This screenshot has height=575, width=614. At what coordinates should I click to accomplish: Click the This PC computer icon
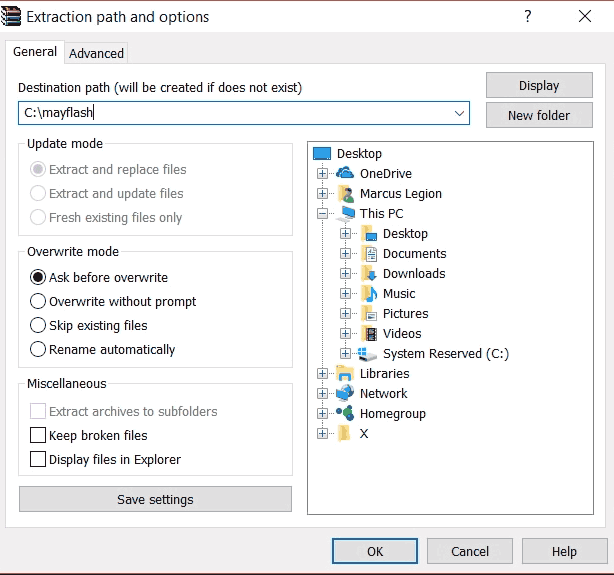click(347, 213)
